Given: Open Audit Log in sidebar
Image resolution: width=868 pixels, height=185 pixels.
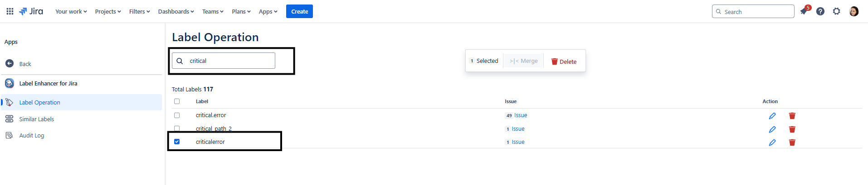Looking at the screenshot, I should (x=31, y=135).
